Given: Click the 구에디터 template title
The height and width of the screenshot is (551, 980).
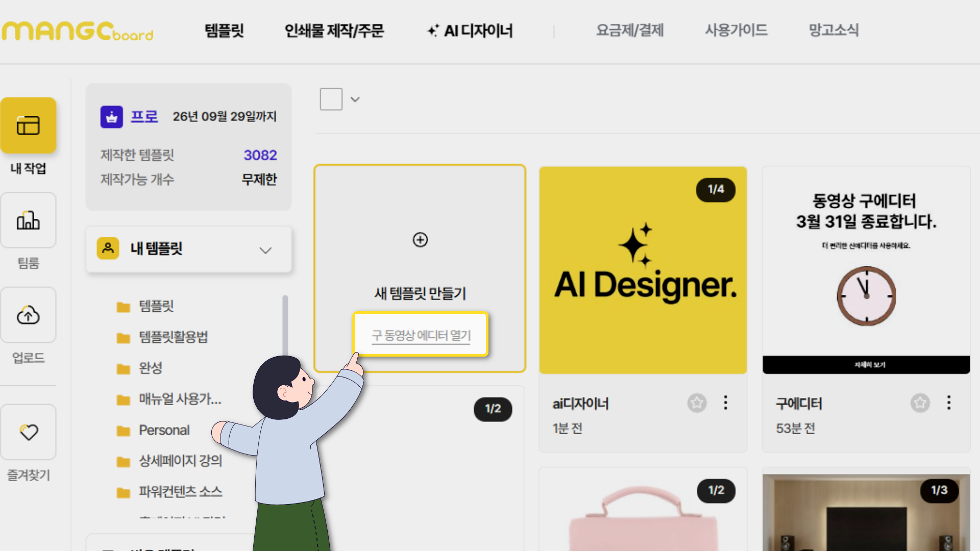Looking at the screenshot, I should coord(799,404).
